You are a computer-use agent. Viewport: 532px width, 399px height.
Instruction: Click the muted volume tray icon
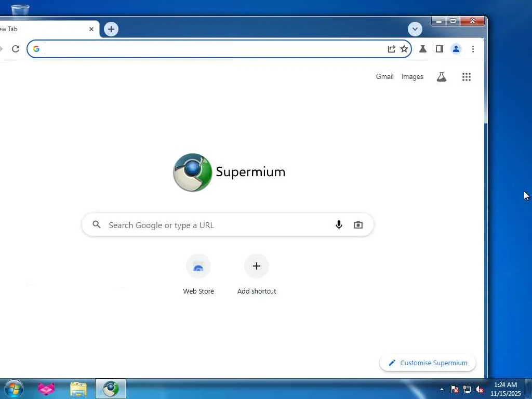tap(480, 390)
